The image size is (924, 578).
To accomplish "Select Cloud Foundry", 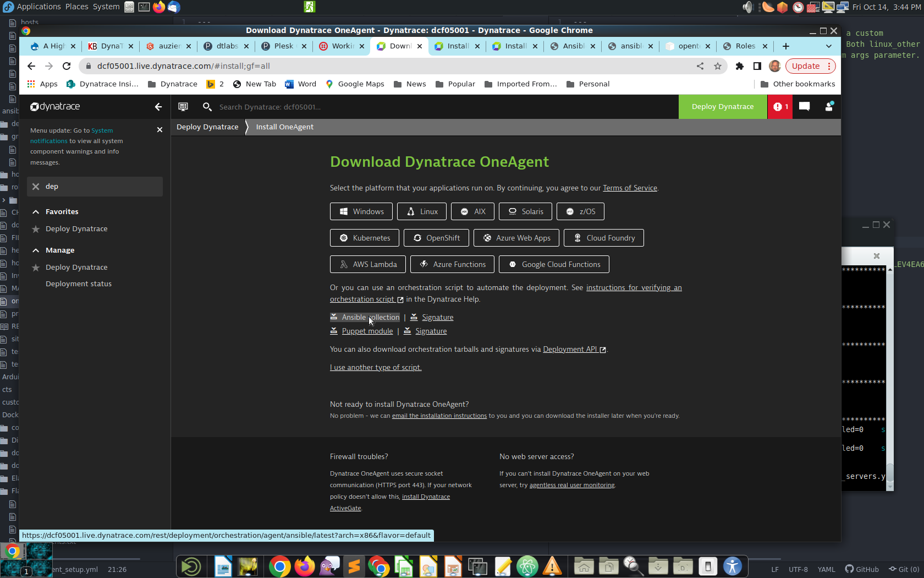I will point(604,238).
